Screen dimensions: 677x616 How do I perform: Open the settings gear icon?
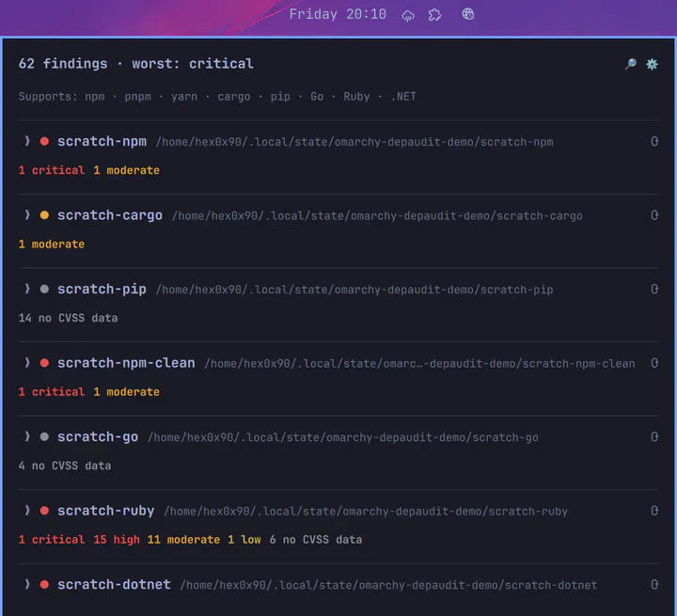click(x=652, y=64)
